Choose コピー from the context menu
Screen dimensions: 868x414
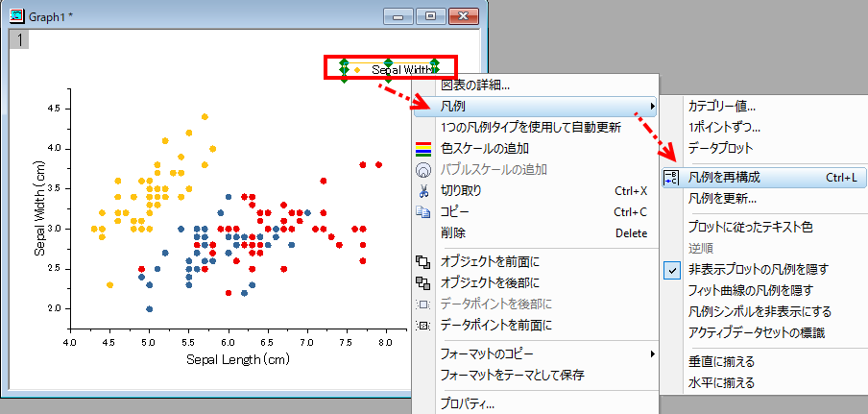point(454,212)
